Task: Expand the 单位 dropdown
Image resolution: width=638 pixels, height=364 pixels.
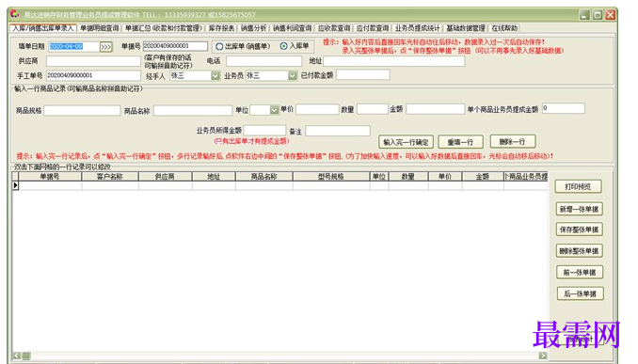Action: coord(274,110)
